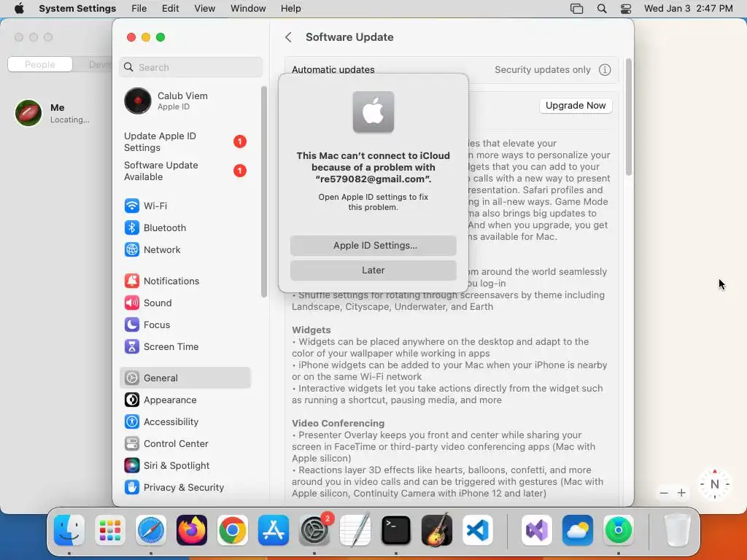Image resolution: width=747 pixels, height=560 pixels.
Task: Open the File menu
Action: (x=139, y=9)
